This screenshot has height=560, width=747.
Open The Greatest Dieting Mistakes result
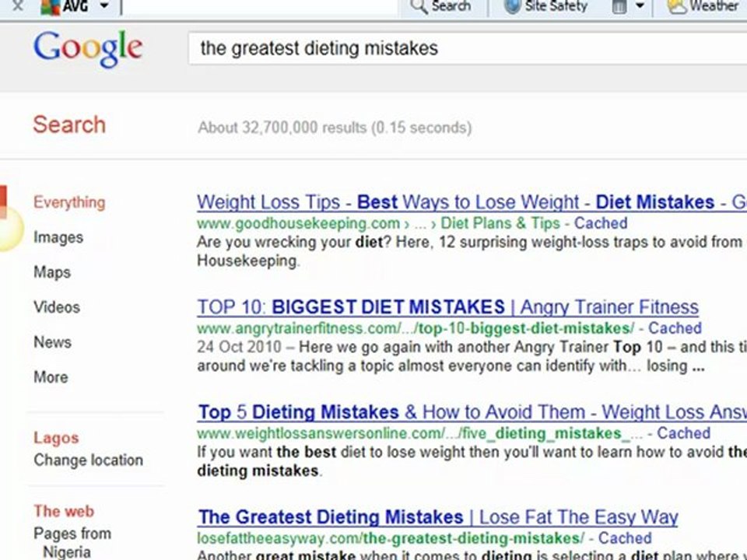(x=438, y=517)
